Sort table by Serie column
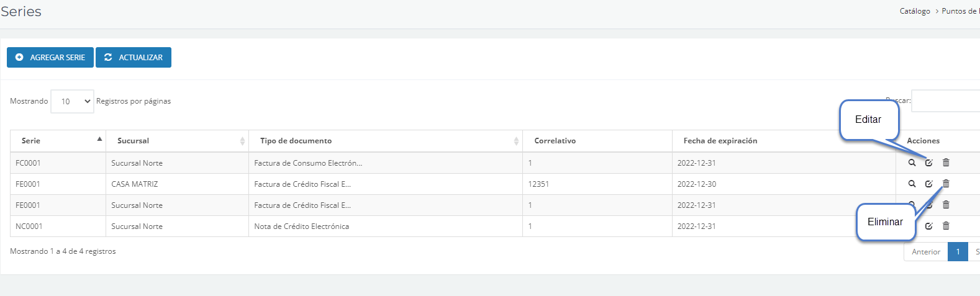Screen dimensions: 980x296 (x=58, y=141)
